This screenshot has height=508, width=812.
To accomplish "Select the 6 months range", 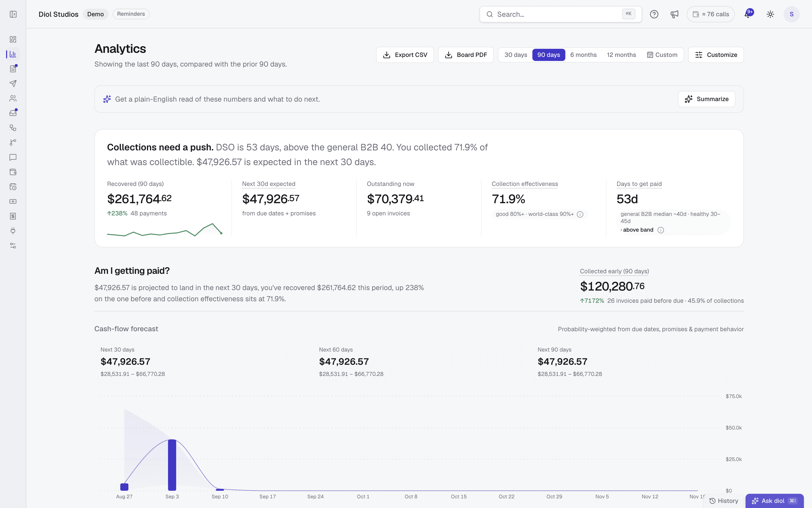I will pos(584,55).
